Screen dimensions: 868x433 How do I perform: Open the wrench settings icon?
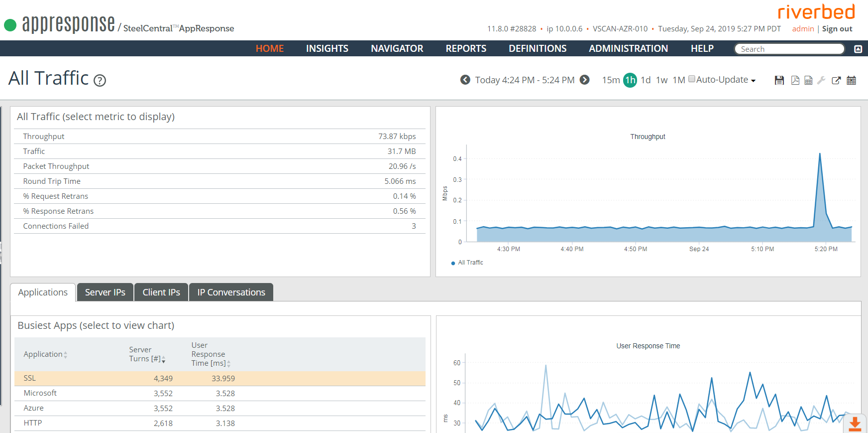pos(821,80)
